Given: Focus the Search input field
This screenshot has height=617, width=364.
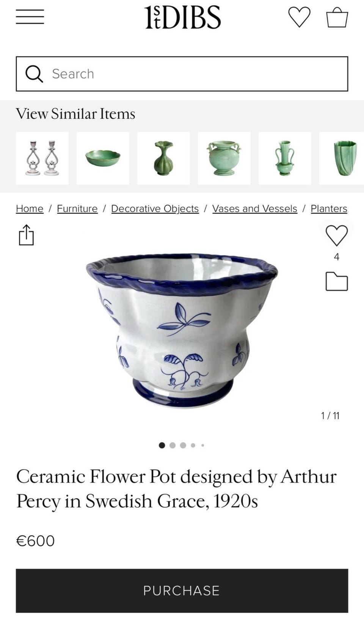Looking at the screenshot, I should (x=182, y=74).
